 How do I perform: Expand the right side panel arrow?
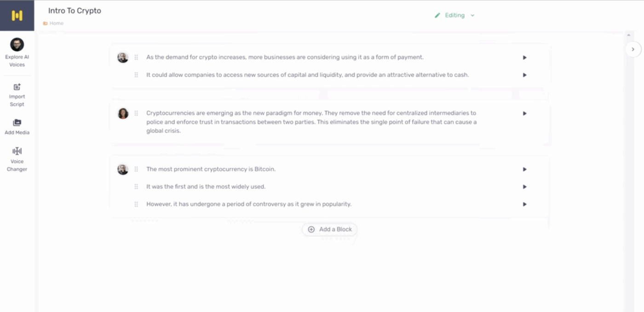tap(633, 49)
